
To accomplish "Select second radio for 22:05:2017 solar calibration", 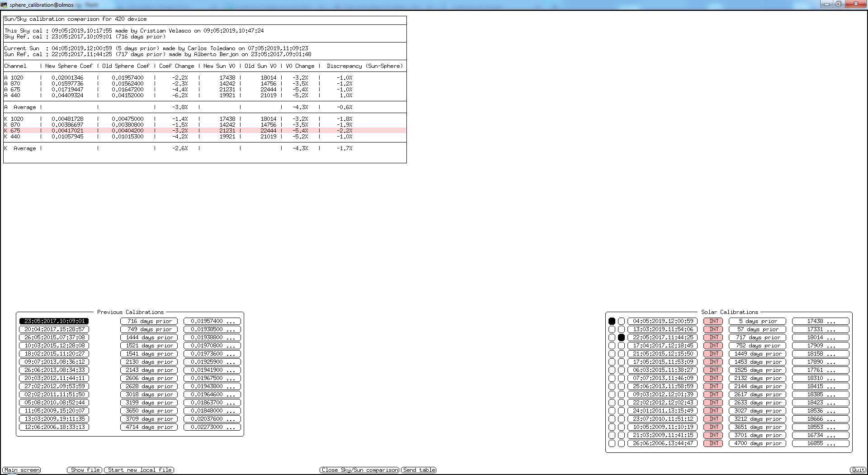I will click(x=621, y=337).
